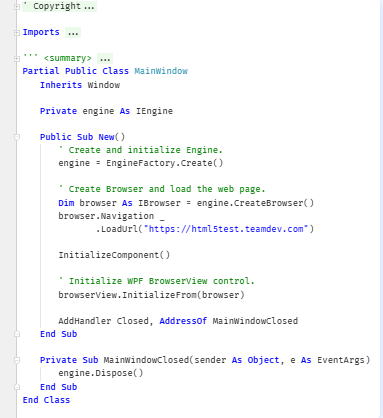The width and height of the screenshot is (383, 418).
Task: Click comment 'Initialize WPF BrowserView control.'
Action: 156,281
